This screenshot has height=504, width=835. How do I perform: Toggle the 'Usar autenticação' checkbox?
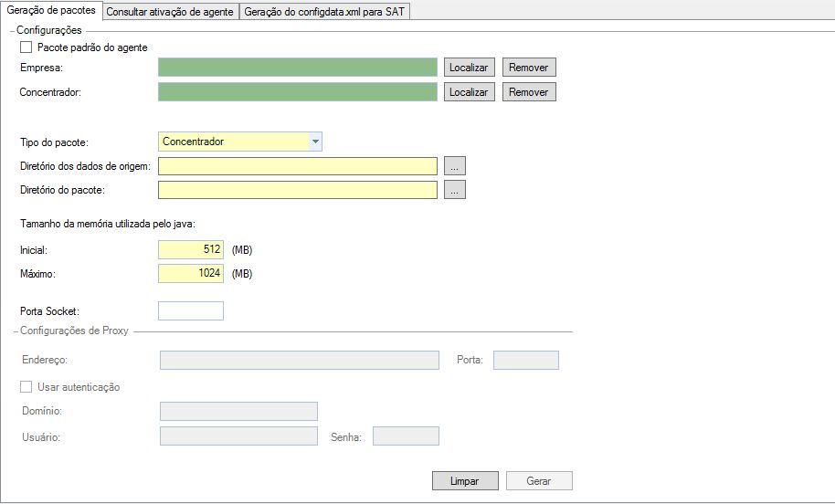[26, 387]
